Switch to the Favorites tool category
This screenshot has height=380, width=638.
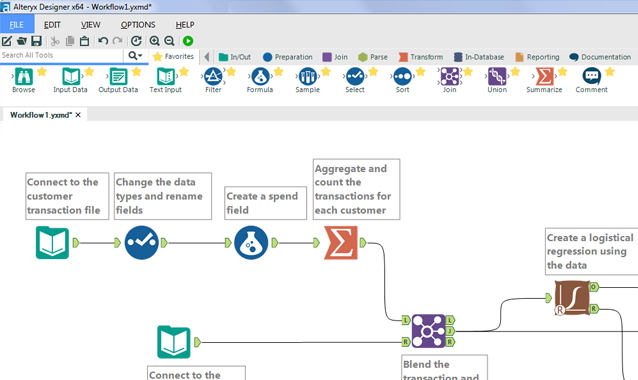coord(174,57)
